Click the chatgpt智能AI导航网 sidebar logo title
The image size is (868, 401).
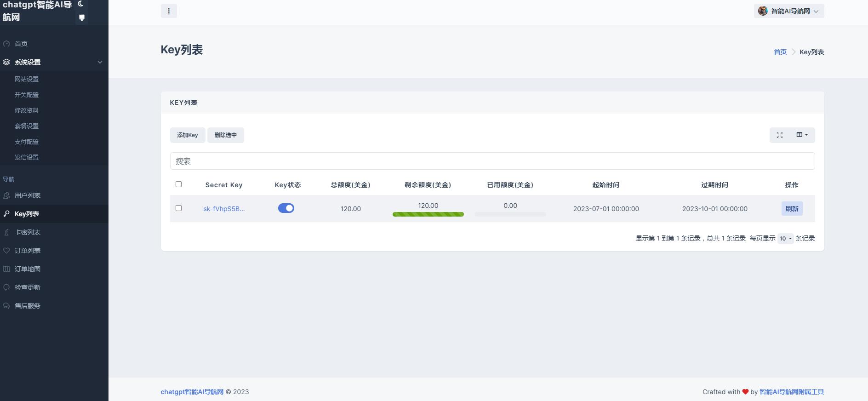37,11
